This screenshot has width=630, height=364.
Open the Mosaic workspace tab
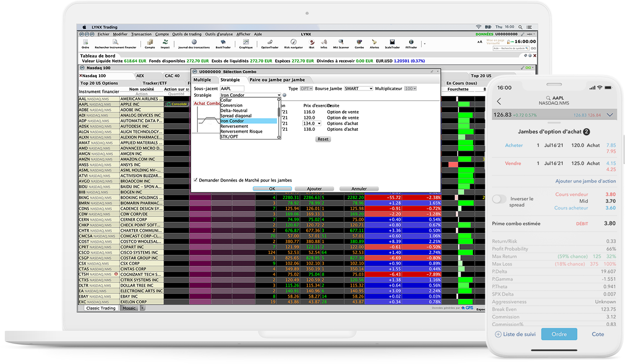(129, 308)
